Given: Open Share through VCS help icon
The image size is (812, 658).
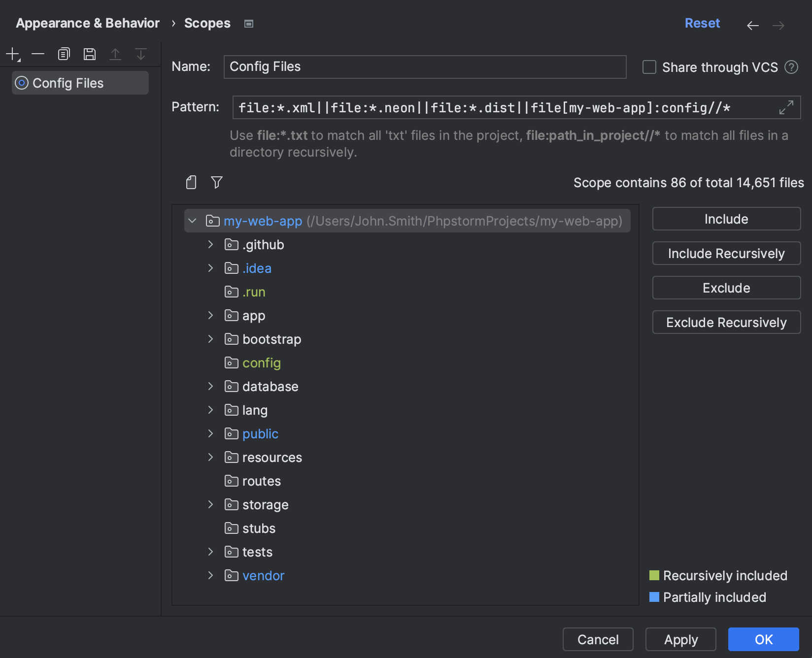Looking at the screenshot, I should click(x=791, y=67).
